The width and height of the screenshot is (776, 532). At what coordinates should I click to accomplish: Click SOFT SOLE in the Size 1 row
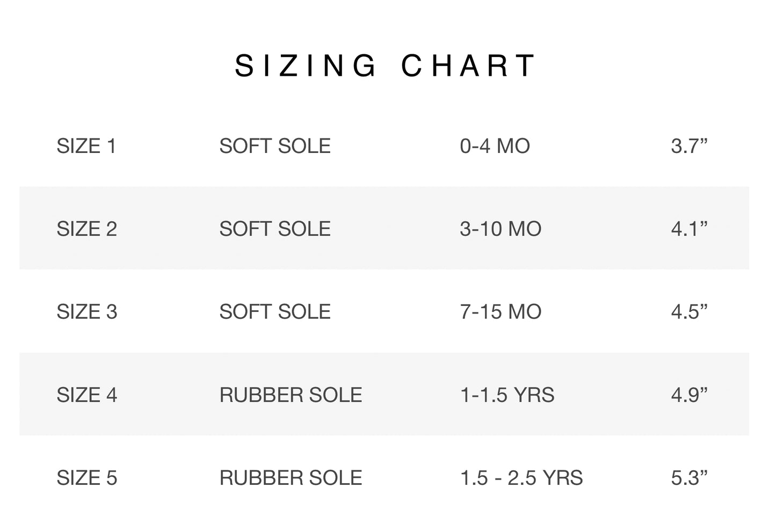pyautogui.click(x=274, y=146)
